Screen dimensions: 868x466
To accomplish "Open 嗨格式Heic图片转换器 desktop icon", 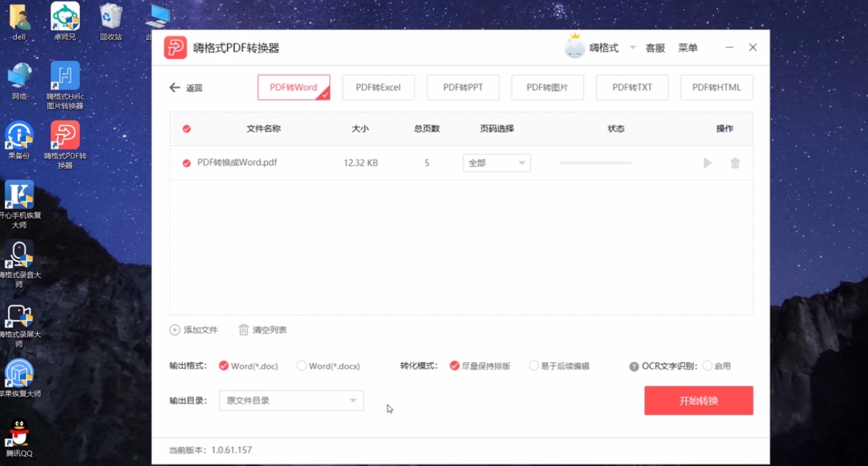I will 65,86.
